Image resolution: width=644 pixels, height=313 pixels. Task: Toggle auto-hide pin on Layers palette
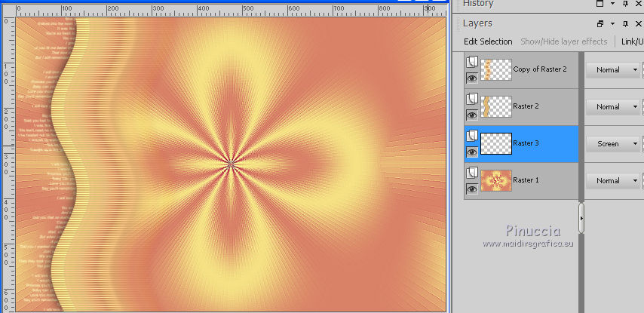click(x=625, y=24)
